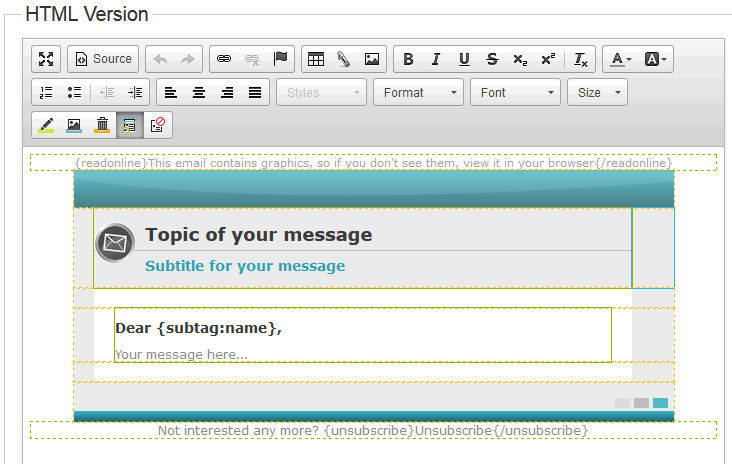Click the teal header banner image
The height and width of the screenshot is (464, 732).
coord(374,189)
